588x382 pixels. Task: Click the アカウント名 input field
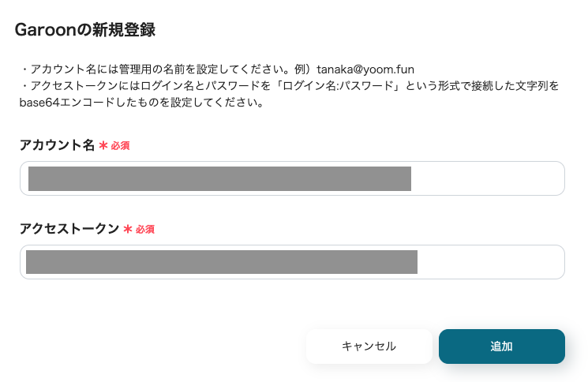292,178
